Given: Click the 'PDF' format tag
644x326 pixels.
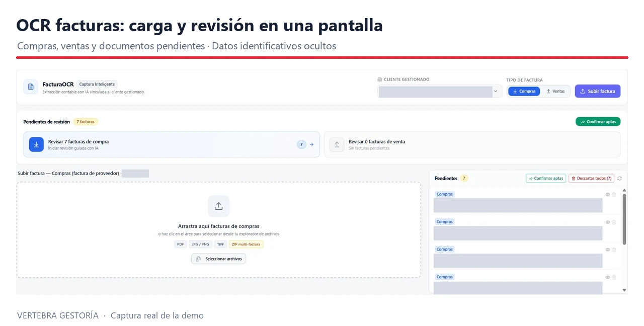Looking at the screenshot, I should pyautogui.click(x=181, y=244).
